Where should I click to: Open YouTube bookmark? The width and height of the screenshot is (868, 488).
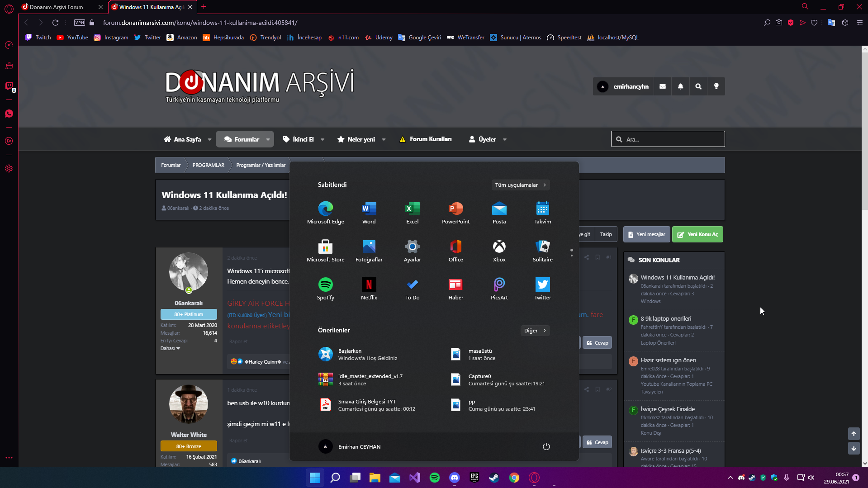coord(72,38)
